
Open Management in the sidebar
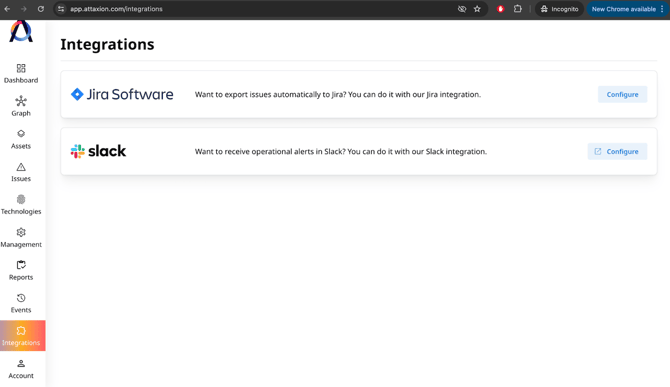21,238
